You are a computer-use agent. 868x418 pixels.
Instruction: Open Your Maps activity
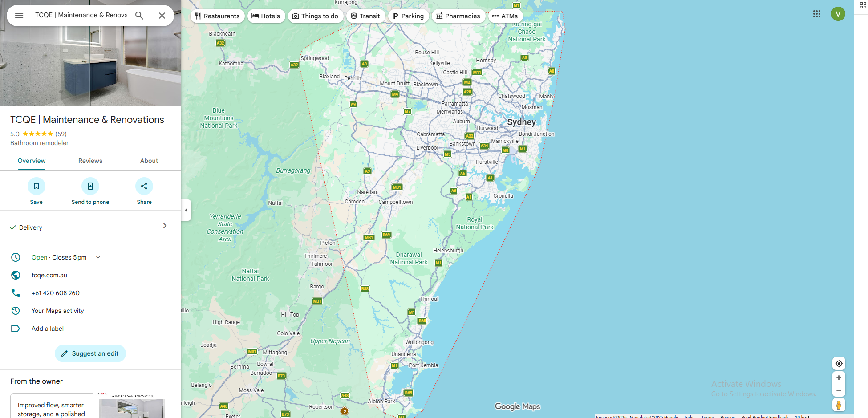pos(58,311)
